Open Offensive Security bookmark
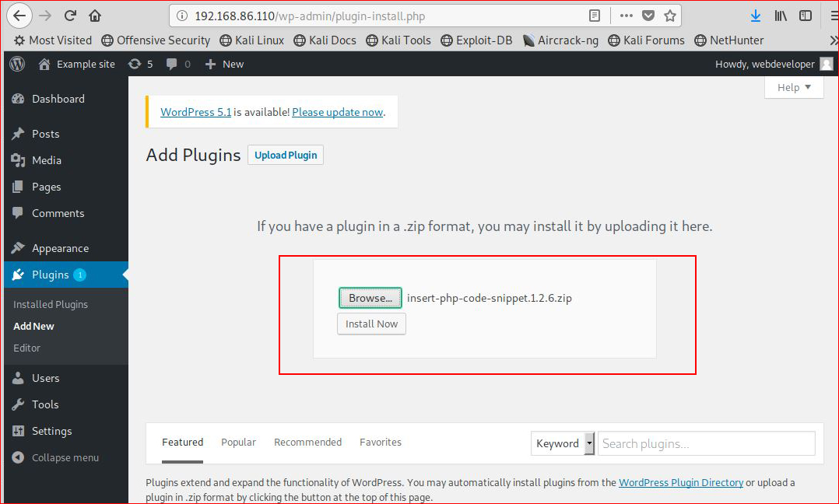This screenshot has width=839, height=504. (156, 40)
